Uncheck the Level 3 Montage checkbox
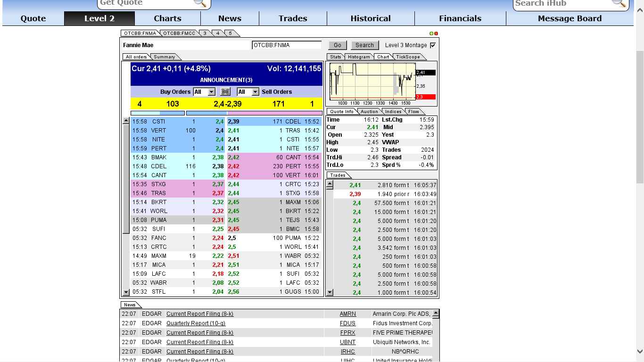The width and height of the screenshot is (644, 362). 432,45
